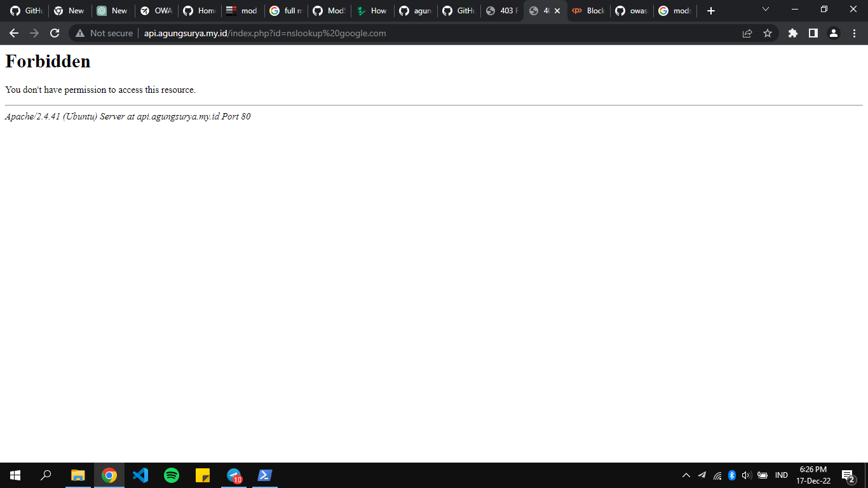The image size is (868, 488).
Task: Open Windows Start menu
Action: coord(15,475)
